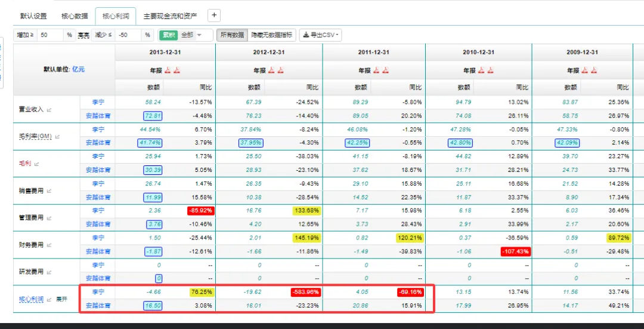Open right PDF icon under 2012-12-31 年报
This screenshot has width=644, height=329.
click(280, 70)
